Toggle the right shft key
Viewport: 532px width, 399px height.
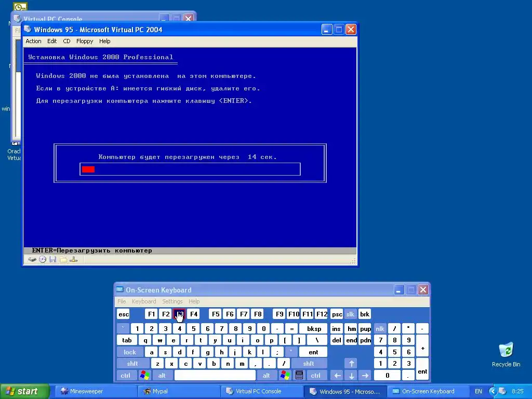(x=309, y=363)
